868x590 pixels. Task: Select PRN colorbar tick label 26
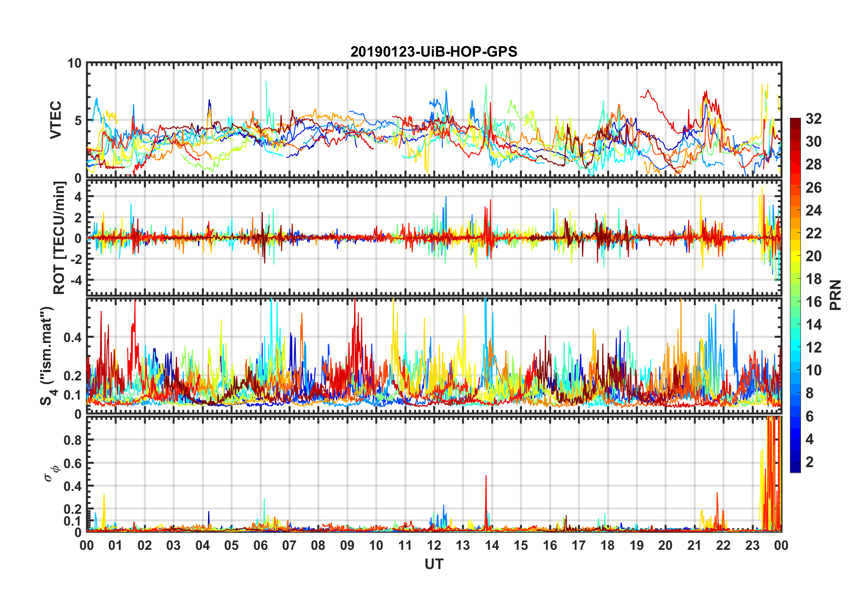(813, 187)
